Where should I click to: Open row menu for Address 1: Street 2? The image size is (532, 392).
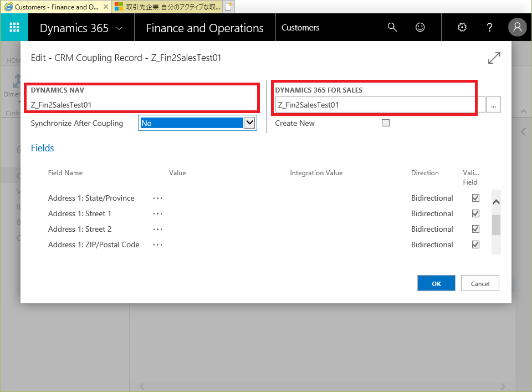[157, 230]
